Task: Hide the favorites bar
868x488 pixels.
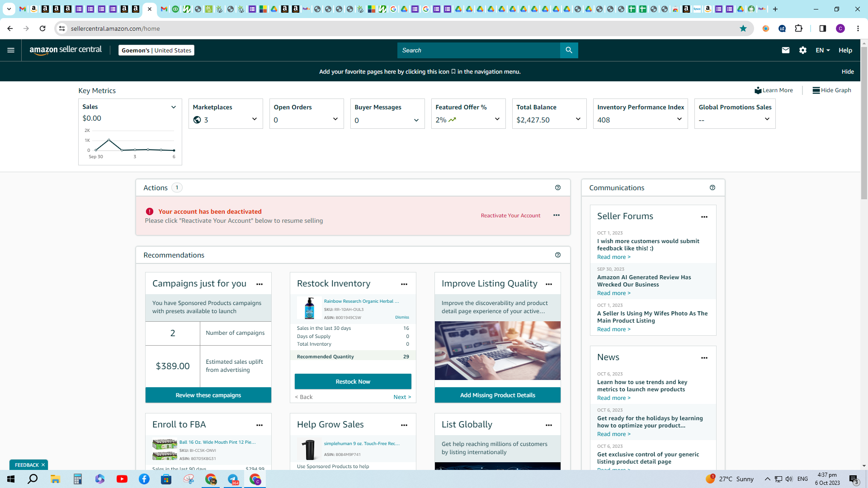Action: click(x=848, y=71)
